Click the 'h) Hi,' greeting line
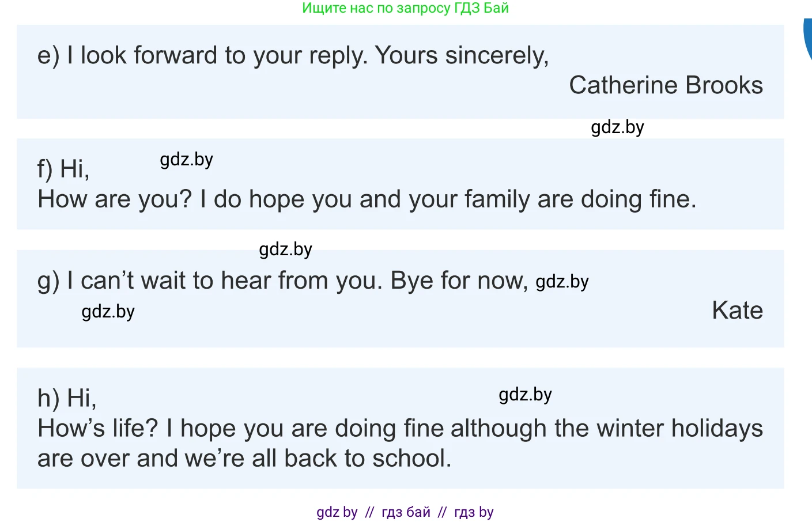The height and width of the screenshot is (522, 812). 67,398
